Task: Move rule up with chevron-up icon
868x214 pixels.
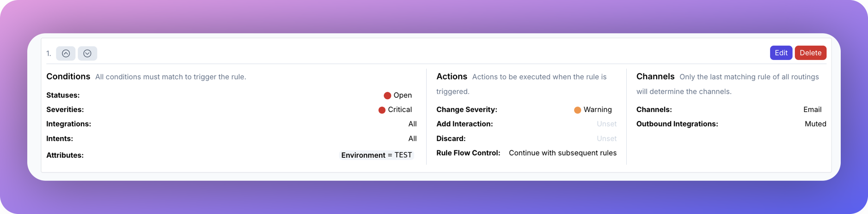Action: pos(66,53)
